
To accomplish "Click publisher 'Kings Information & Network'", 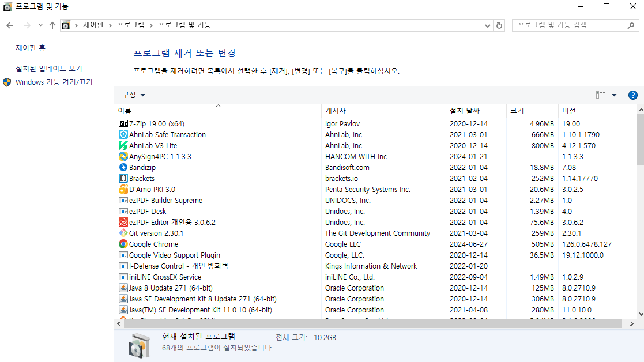I will [371, 266].
